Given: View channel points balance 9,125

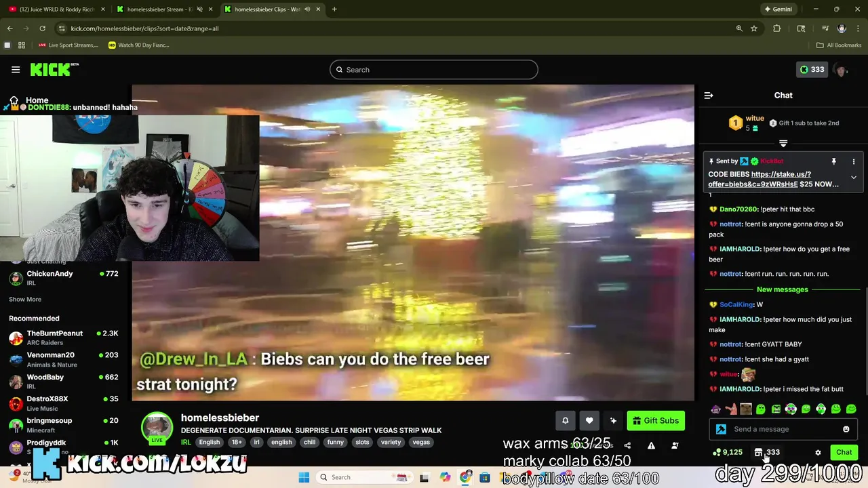Looking at the screenshot, I should (x=728, y=452).
